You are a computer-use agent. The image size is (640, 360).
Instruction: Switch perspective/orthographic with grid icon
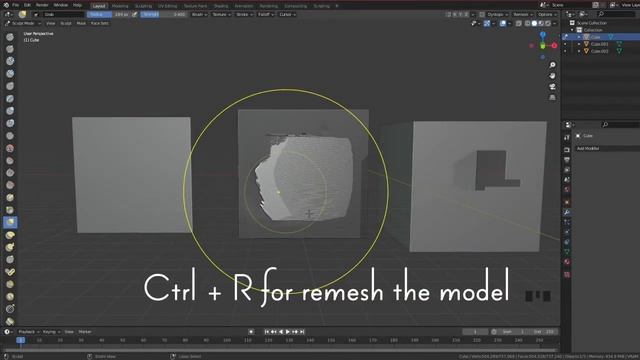coord(552,98)
